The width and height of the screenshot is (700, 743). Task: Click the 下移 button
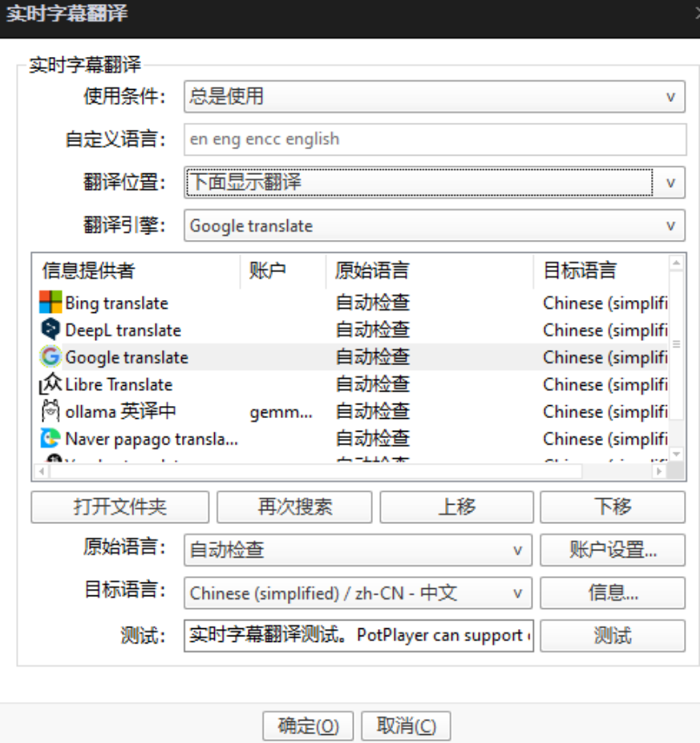613,507
